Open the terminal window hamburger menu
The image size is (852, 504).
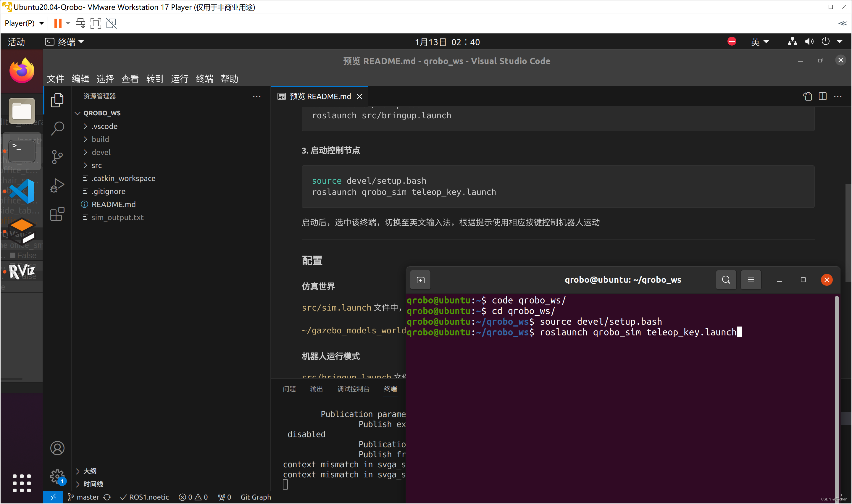[751, 280]
